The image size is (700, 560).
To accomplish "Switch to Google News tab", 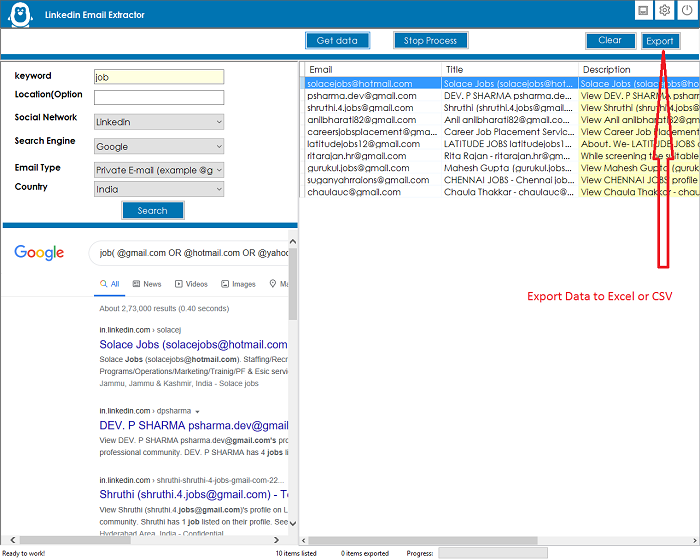I will point(147,284).
